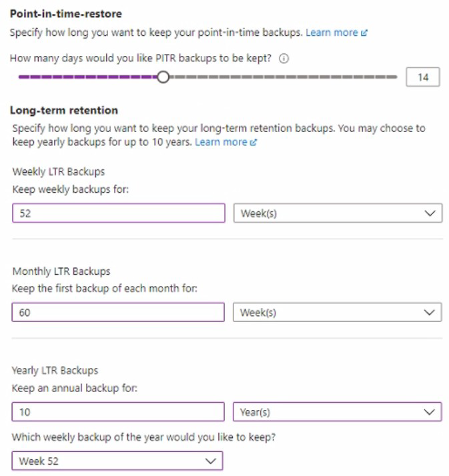Click the monthly backups field containing 60
This screenshot has width=449, height=476.
(x=118, y=313)
